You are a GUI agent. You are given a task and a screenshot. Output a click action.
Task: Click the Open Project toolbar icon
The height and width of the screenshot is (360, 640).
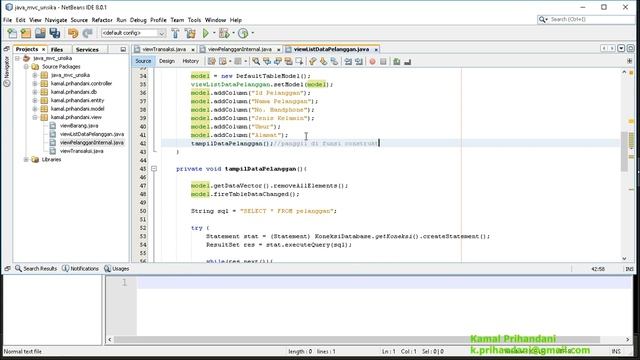tap(40, 33)
